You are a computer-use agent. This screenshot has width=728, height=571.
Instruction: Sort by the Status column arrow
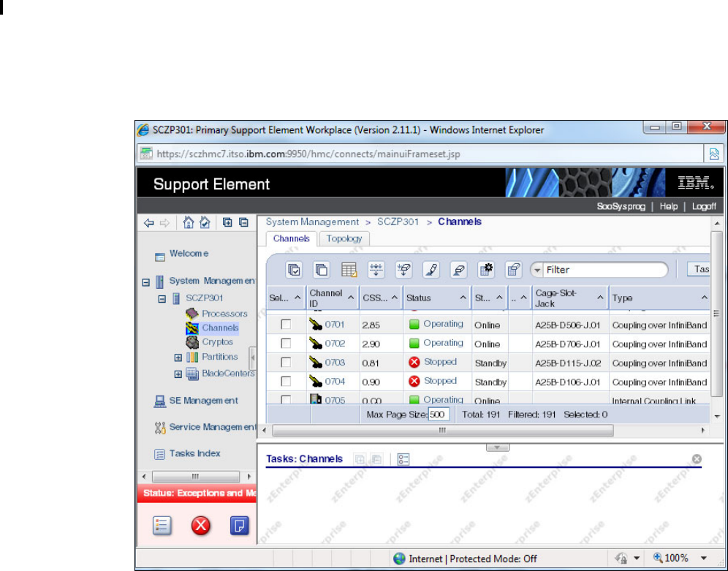click(463, 298)
